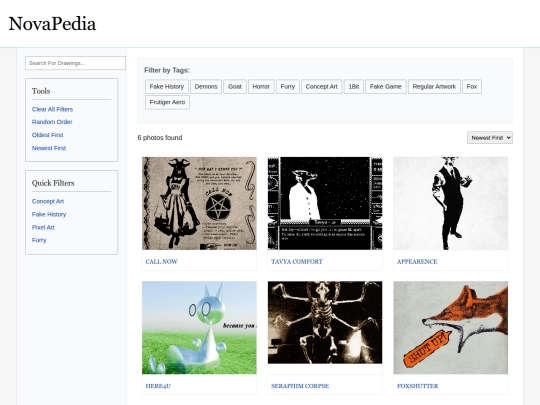This screenshot has height=405, width=540.
Task: Enable the Fox tag filter
Action: click(x=472, y=86)
